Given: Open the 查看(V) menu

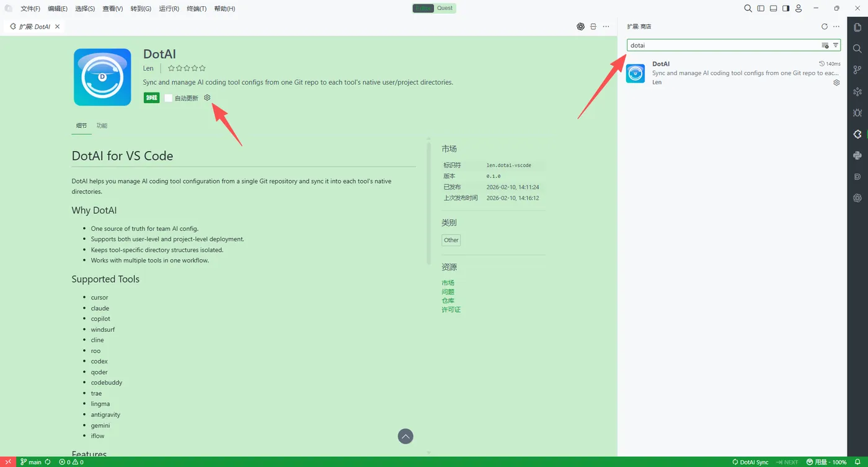Looking at the screenshot, I should click(113, 9).
